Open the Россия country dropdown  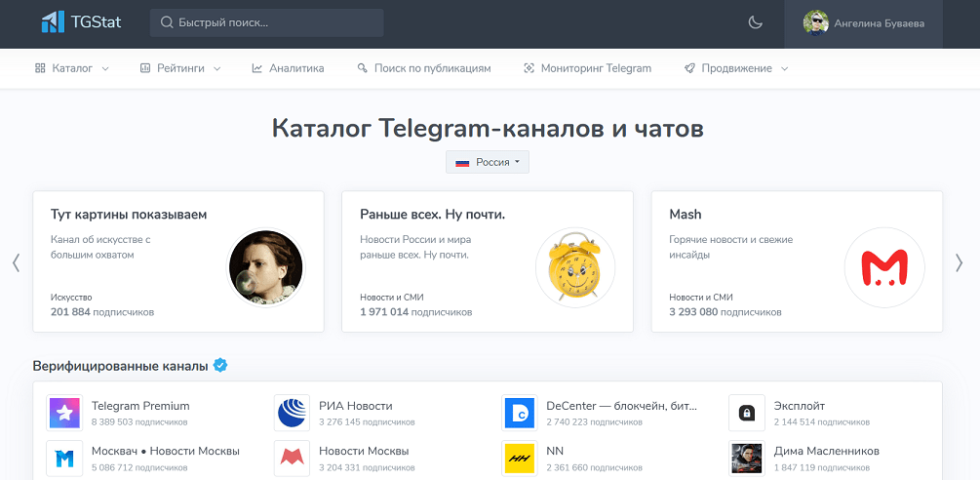[488, 162]
